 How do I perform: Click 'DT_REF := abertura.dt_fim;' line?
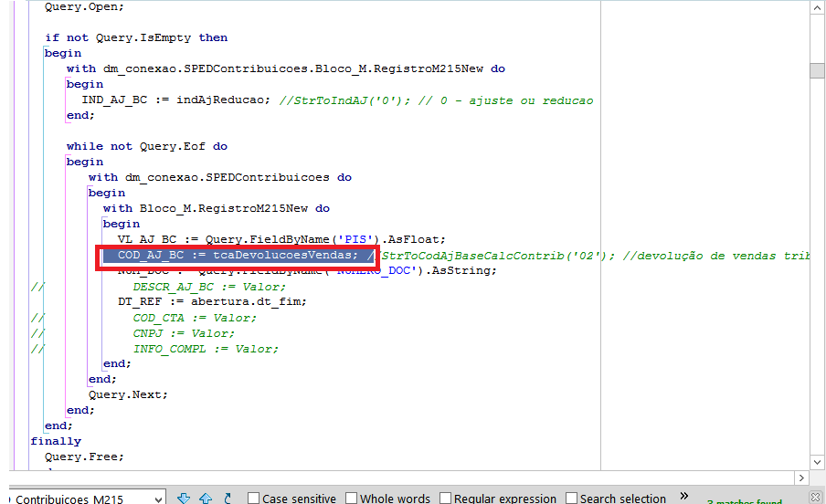coord(212,302)
